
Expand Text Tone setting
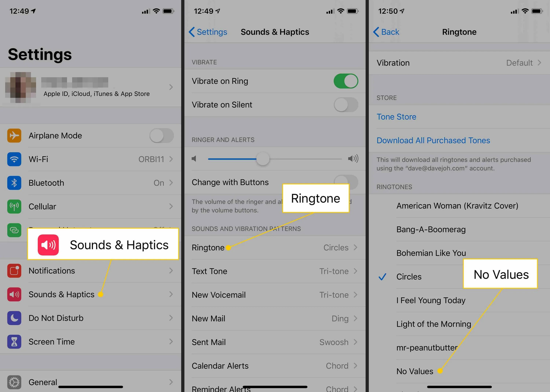(275, 271)
